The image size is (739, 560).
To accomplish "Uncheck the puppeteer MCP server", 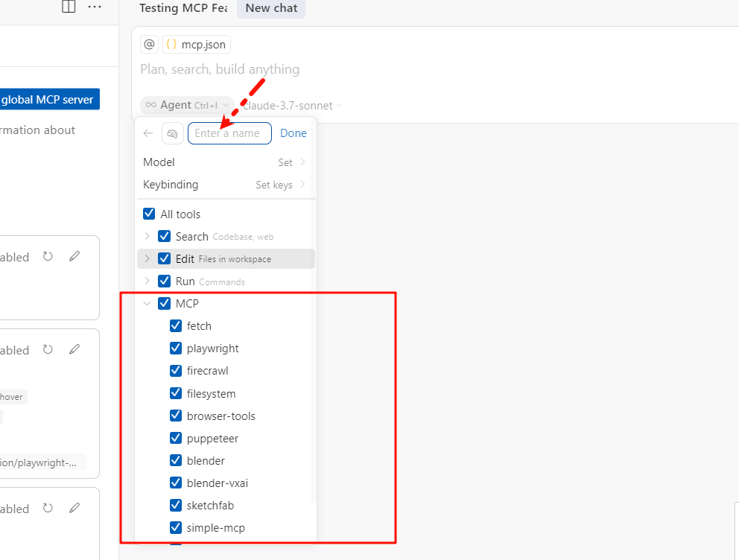I will 175,438.
